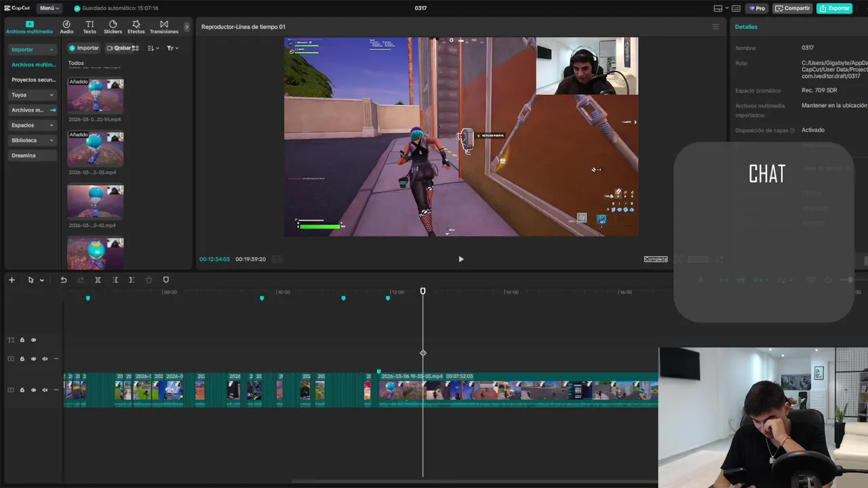This screenshot has width=868, height=488.
Task: Click help icon next to Disposición de capas
Action: point(792,130)
